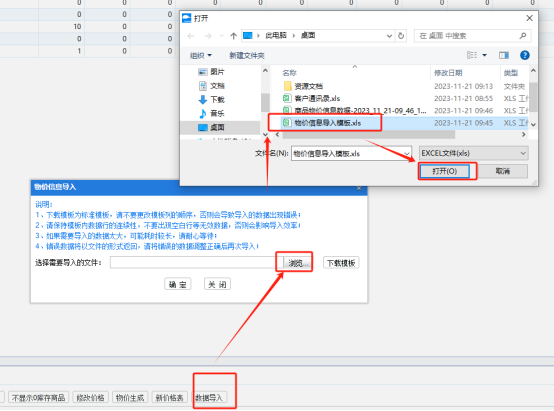Sort by the 类型 column header
Image resolution: width=554 pixels, height=411 pixels.
(511, 73)
